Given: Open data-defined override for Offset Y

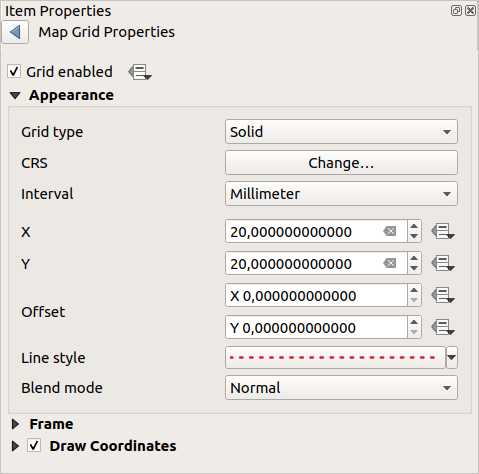Looking at the screenshot, I should pyautogui.click(x=443, y=327).
